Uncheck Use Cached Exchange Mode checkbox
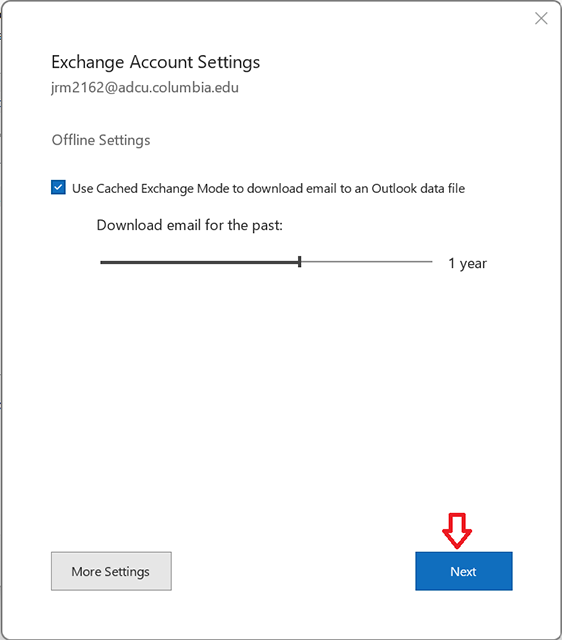The image size is (562, 640). (58, 187)
